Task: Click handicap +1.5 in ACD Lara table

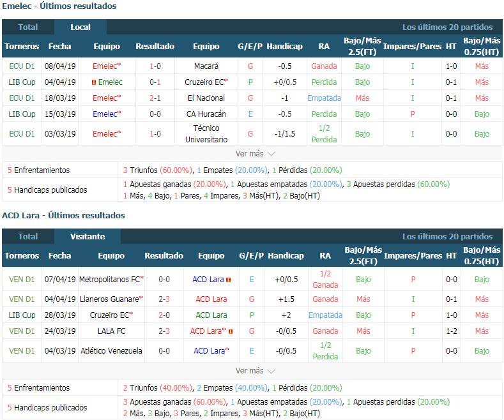Action: tap(286, 299)
